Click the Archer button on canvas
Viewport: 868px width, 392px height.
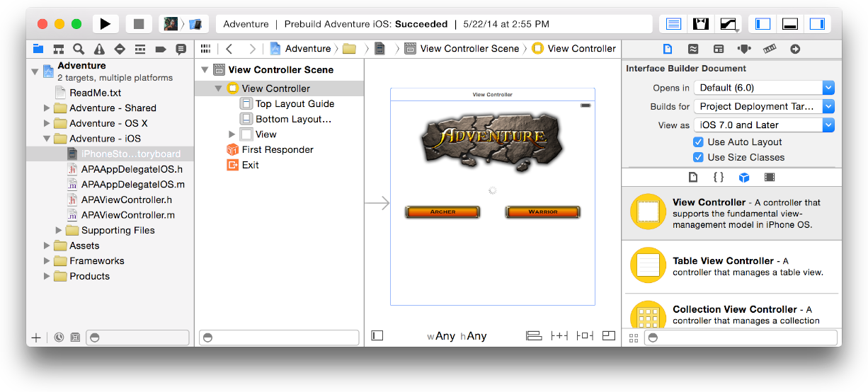pyautogui.click(x=442, y=212)
